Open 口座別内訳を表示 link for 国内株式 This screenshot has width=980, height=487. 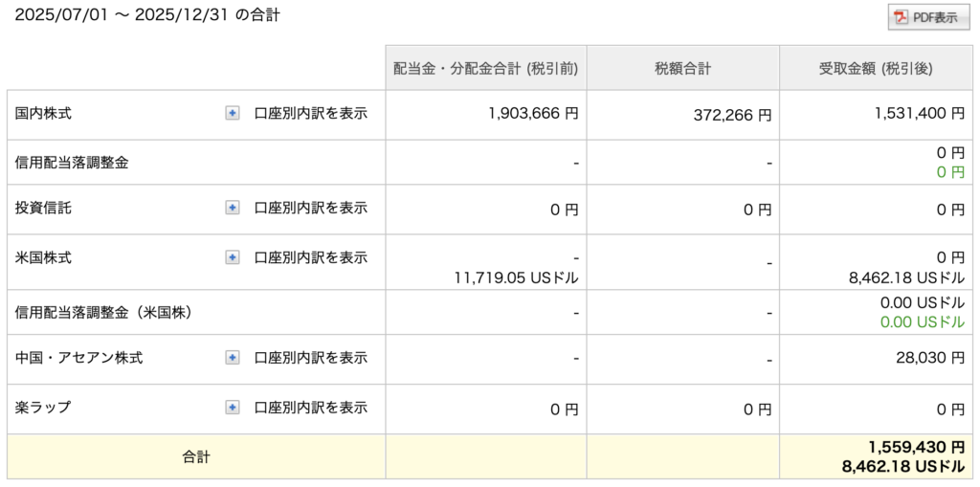coord(310,113)
